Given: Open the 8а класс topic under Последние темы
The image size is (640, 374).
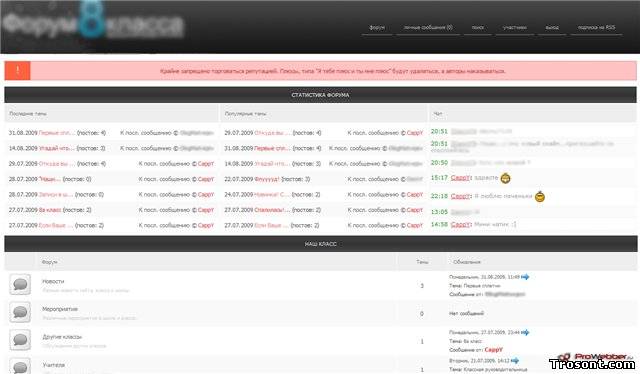Looking at the screenshot, I should tap(50, 210).
